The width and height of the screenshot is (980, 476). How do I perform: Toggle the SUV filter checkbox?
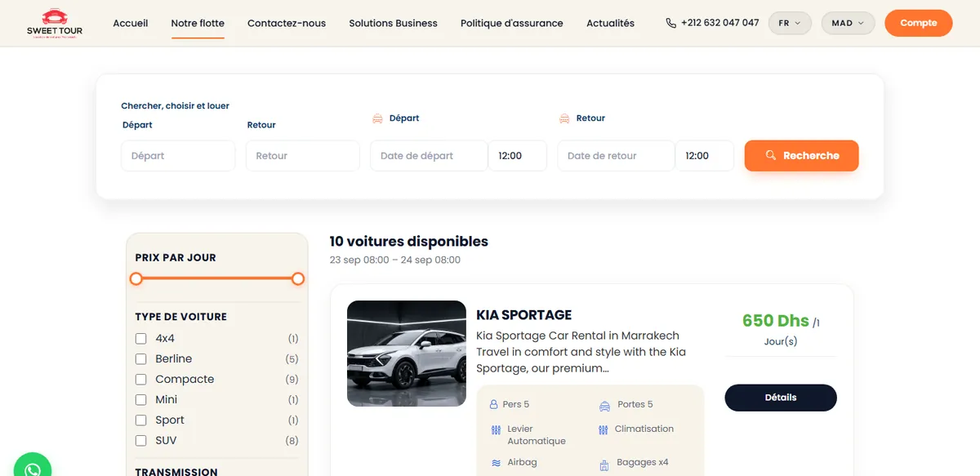click(x=140, y=440)
